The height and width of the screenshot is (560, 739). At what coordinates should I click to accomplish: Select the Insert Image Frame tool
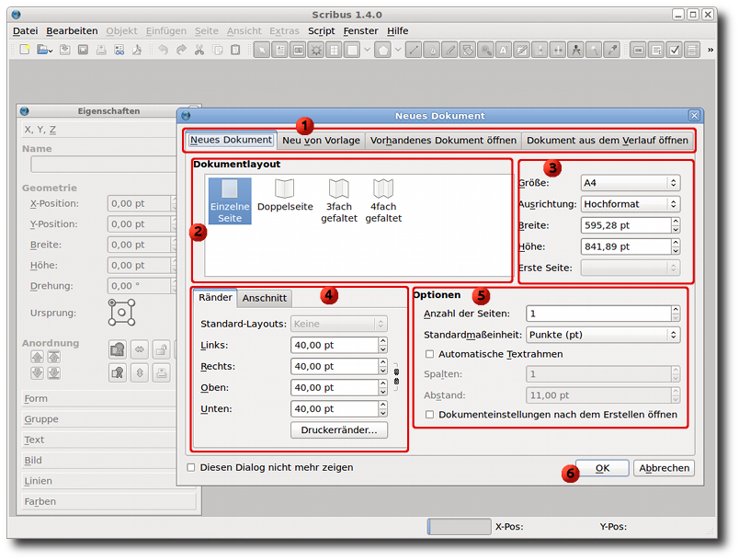pos(298,50)
